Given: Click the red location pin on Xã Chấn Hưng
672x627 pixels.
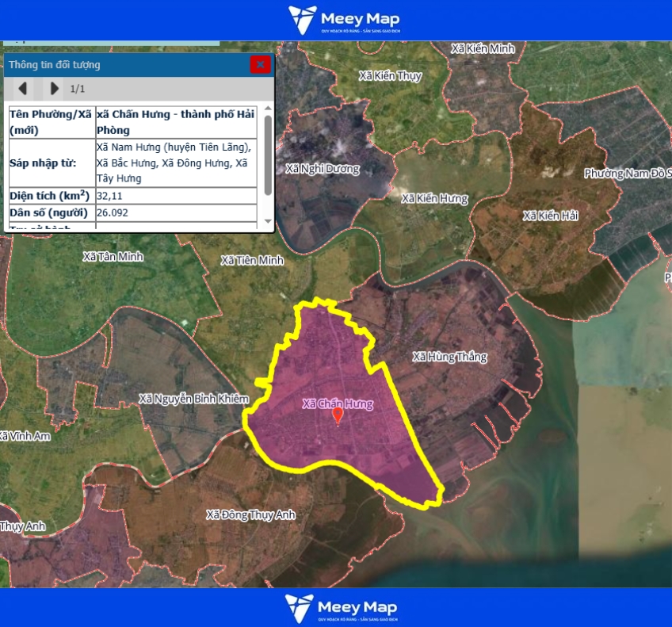Looking at the screenshot, I should 338,415.
